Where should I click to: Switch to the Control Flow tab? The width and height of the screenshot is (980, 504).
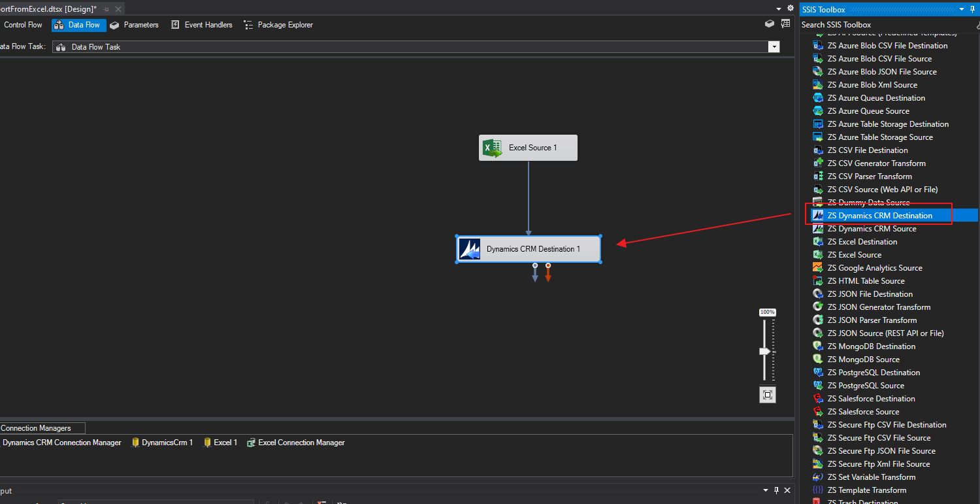point(24,24)
